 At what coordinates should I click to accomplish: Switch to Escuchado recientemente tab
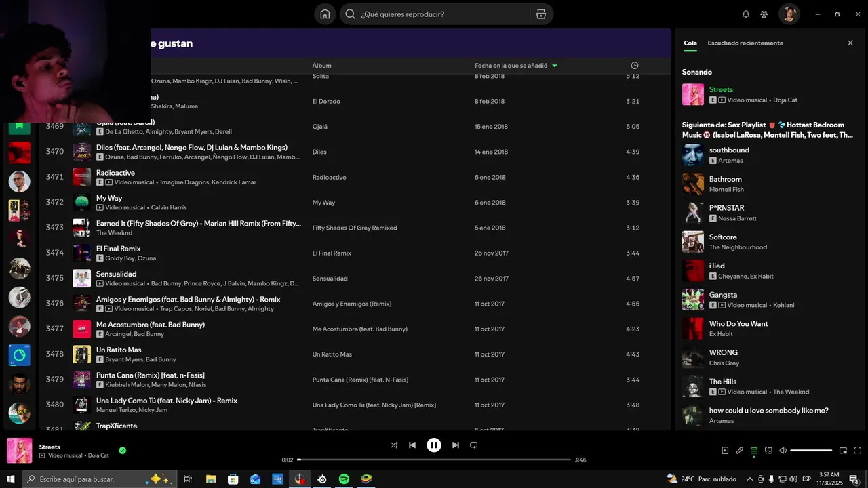(745, 43)
